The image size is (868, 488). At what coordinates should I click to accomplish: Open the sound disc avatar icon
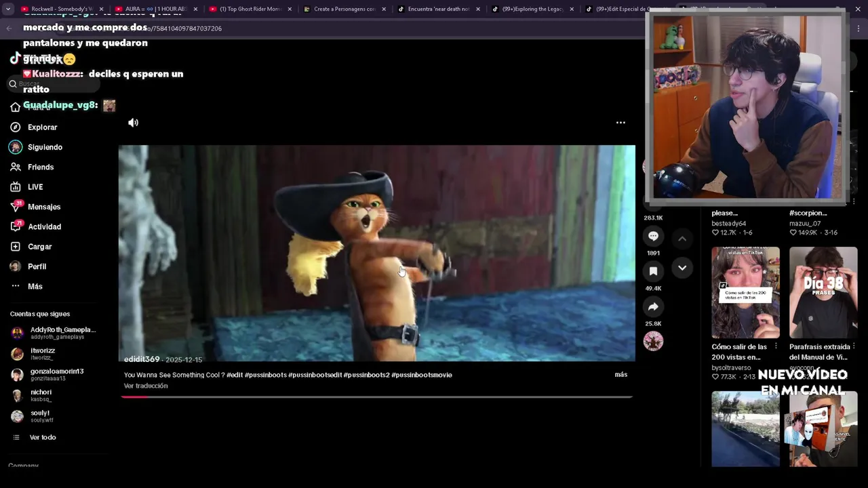point(653,341)
